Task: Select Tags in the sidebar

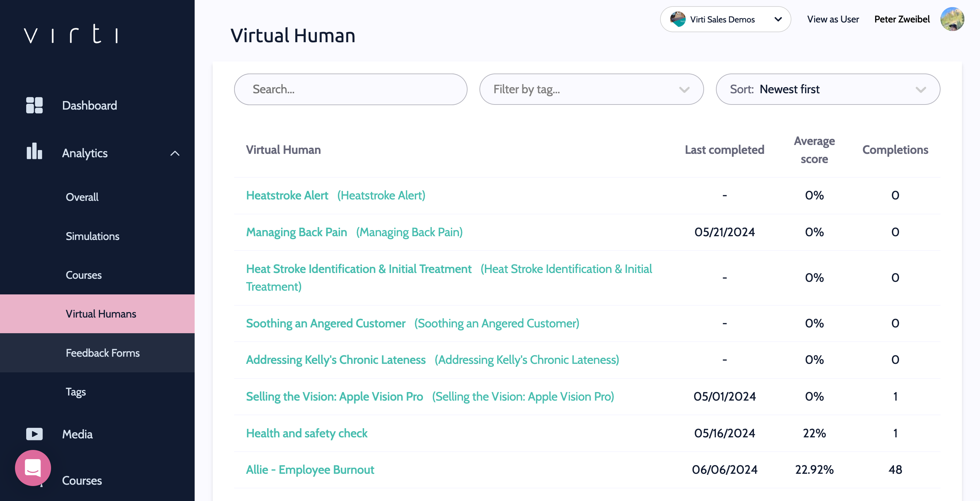Action: coord(76,392)
